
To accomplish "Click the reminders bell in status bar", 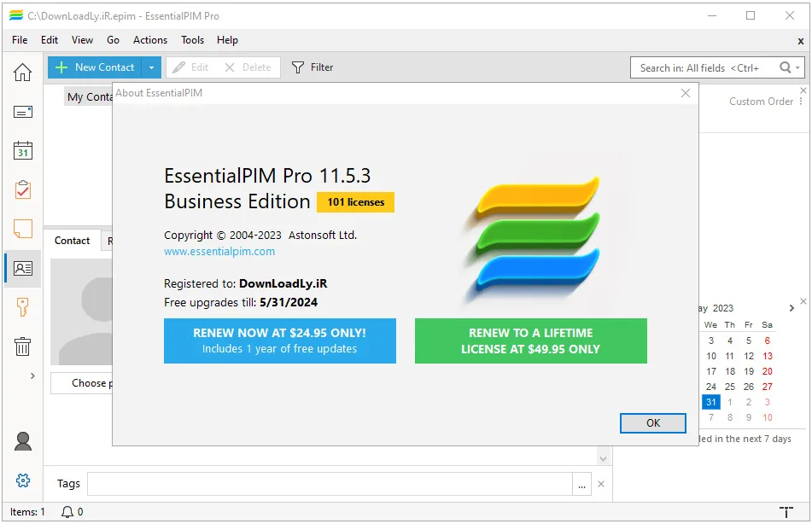I will [x=67, y=511].
